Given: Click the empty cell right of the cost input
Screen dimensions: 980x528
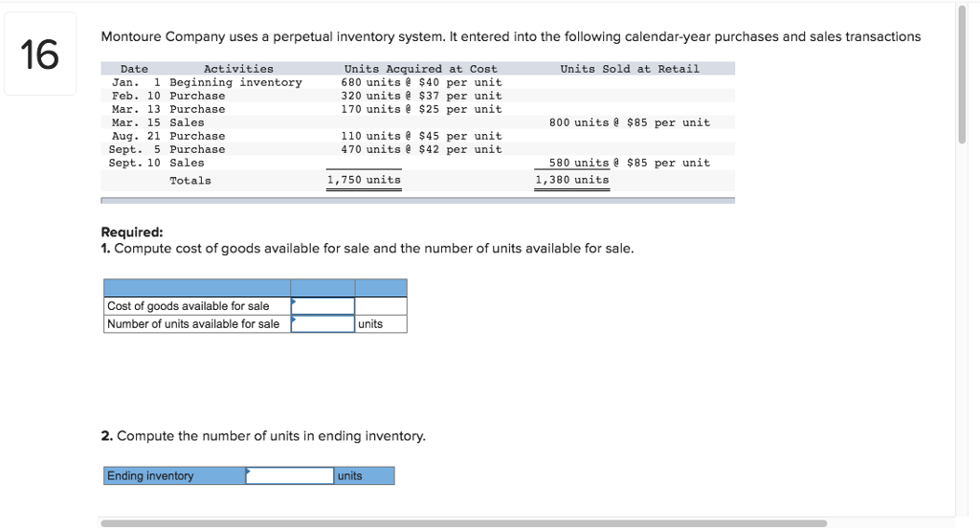Looking at the screenshot, I should pyautogui.click(x=381, y=305).
